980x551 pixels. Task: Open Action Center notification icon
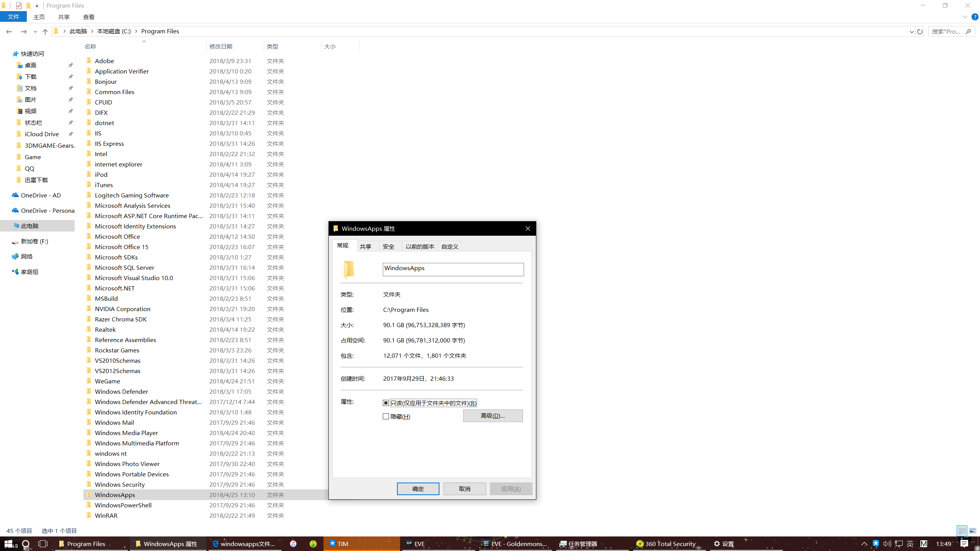point(964,544)
